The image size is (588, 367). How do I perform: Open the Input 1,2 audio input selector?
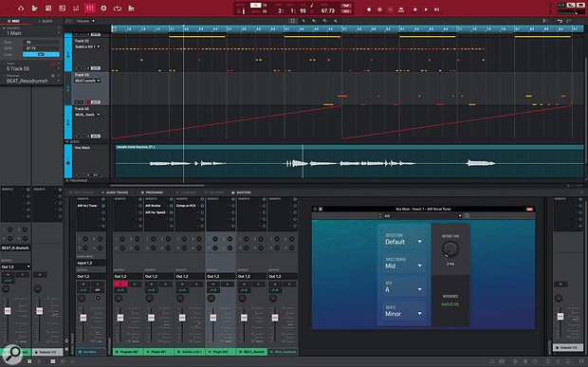[91, 263]
